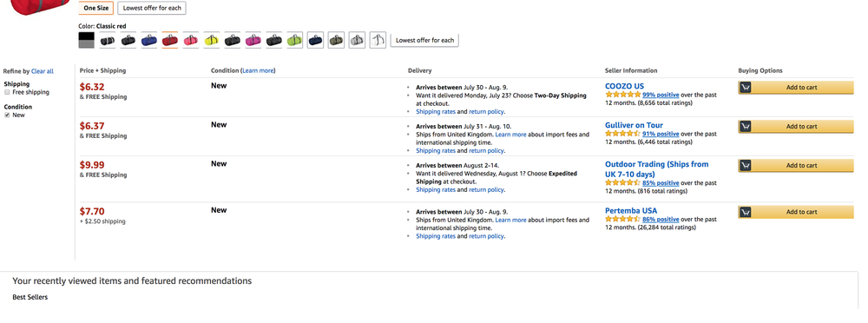Image resolution: width=868 pixels, height=323 pixels.
Task: Open return policy in Pertemba USA row
Action: (x=486, y=236)
